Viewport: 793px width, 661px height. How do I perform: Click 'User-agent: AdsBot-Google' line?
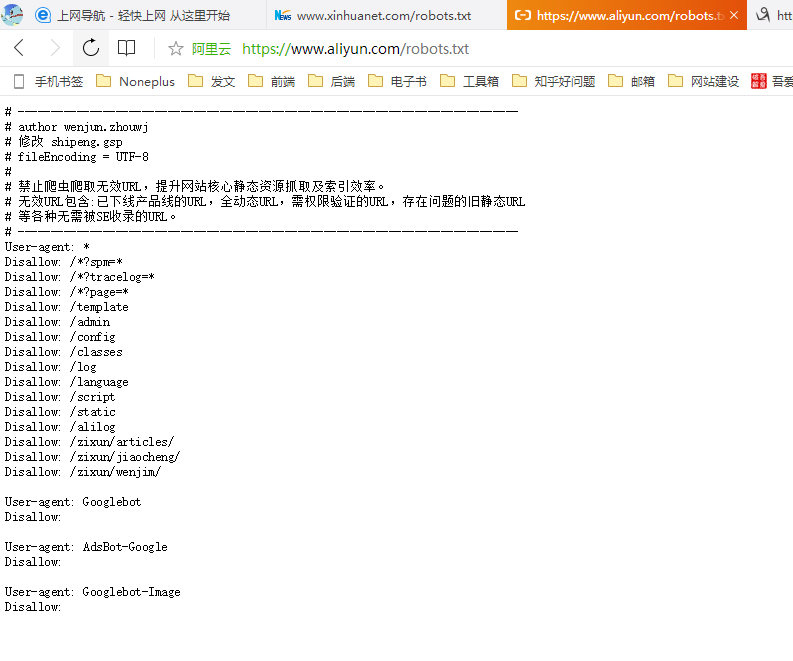click(x=86, y=547)
